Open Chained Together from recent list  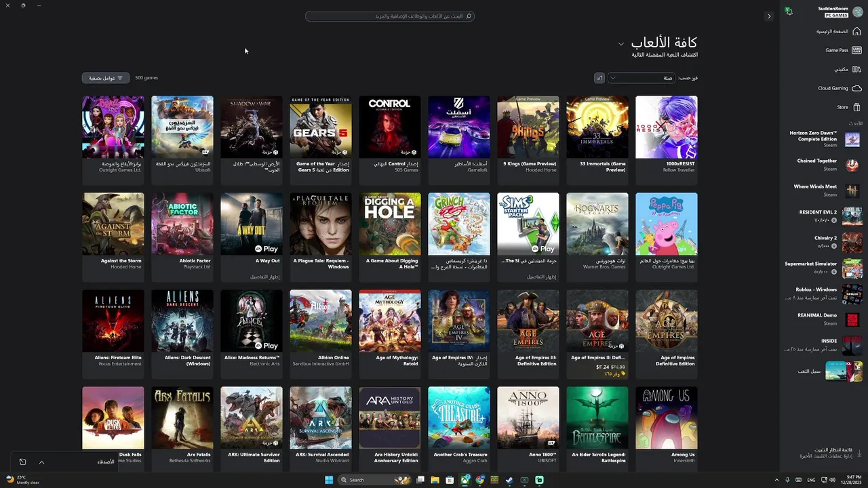825,165
